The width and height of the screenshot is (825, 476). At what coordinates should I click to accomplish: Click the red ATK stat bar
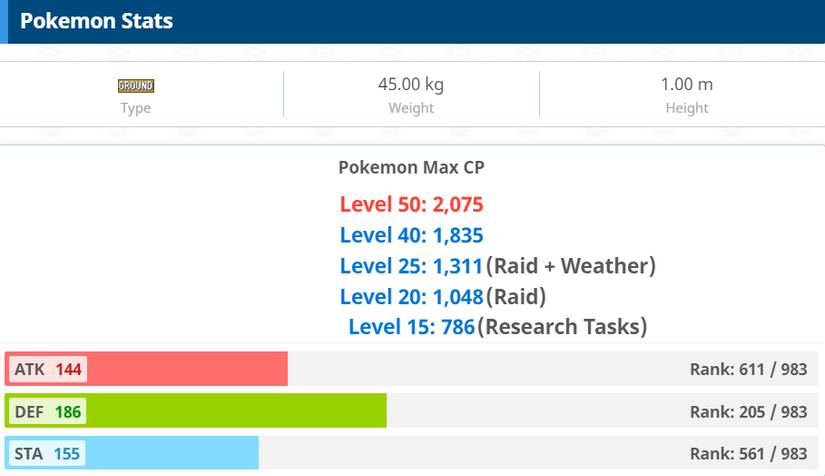click(x=146, y=369)
